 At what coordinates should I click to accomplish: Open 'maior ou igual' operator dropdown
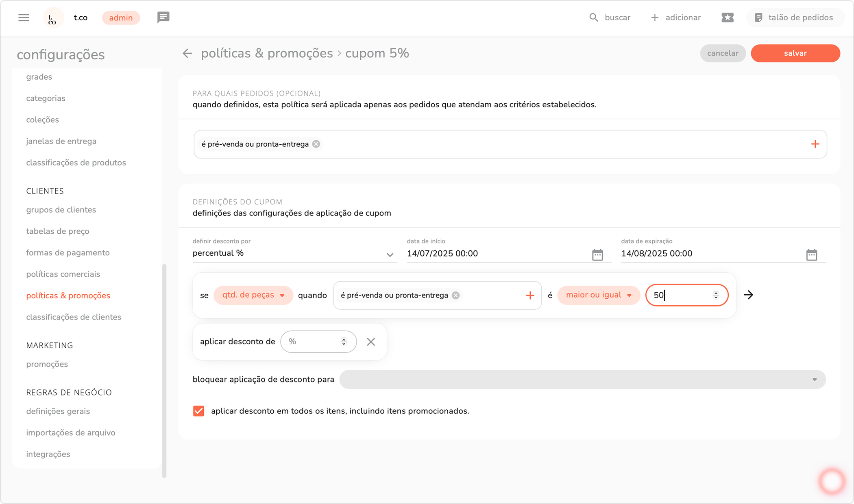598,295
